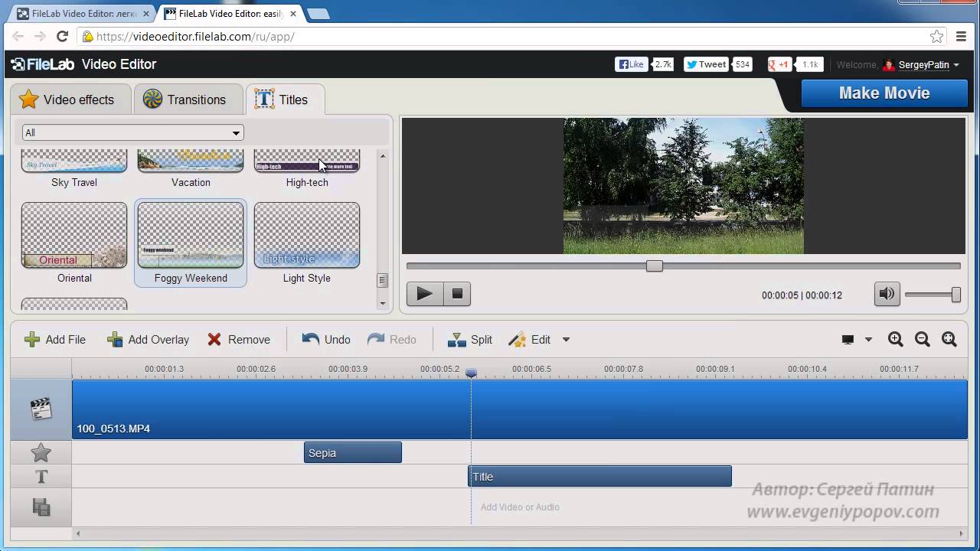Choose the Vacation title thumbnail
980x551 pixels.
[x=191, y=161]
